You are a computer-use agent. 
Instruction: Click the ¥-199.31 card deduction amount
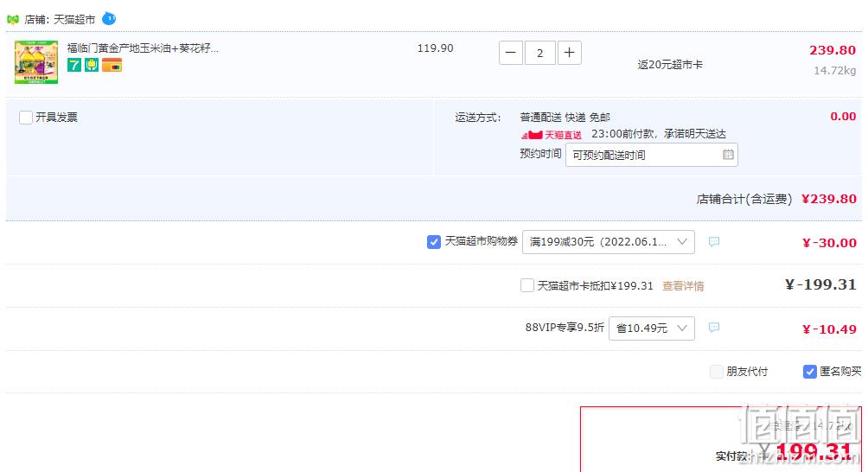[820, 284]
